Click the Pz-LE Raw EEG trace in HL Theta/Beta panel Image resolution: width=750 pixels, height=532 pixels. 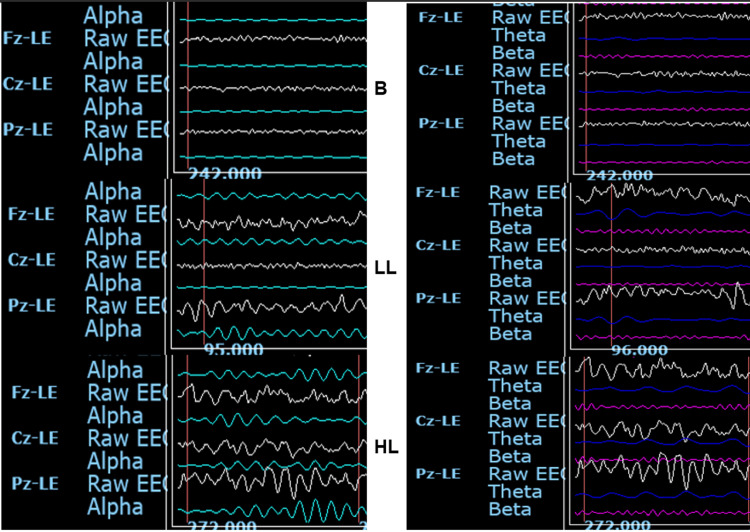(662, 471)
